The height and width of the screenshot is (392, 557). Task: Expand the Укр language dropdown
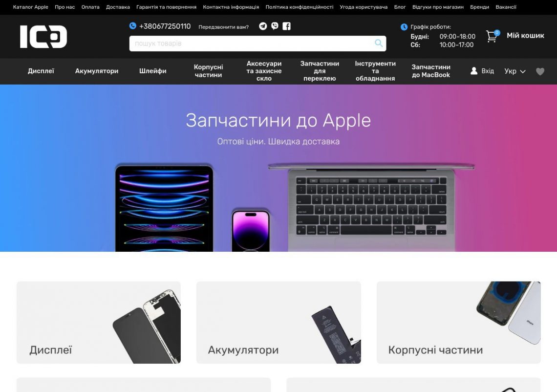[x=514, y=71]
